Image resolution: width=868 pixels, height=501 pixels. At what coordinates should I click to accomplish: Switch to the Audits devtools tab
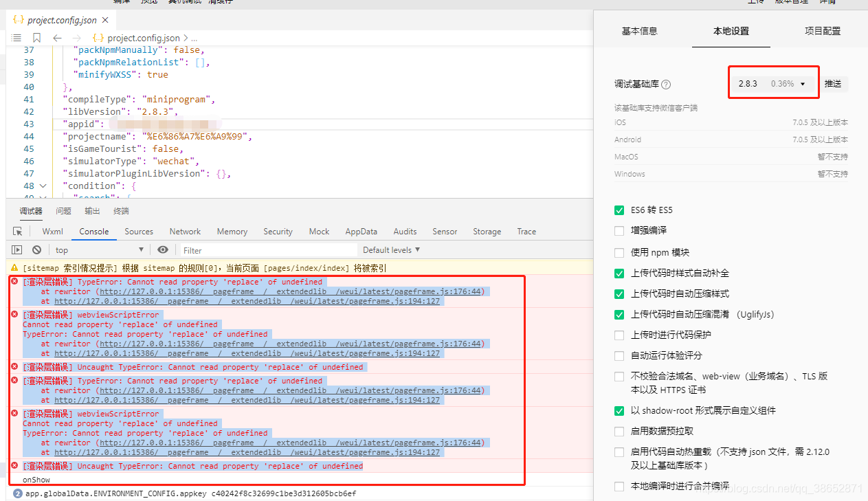[405, 232]
